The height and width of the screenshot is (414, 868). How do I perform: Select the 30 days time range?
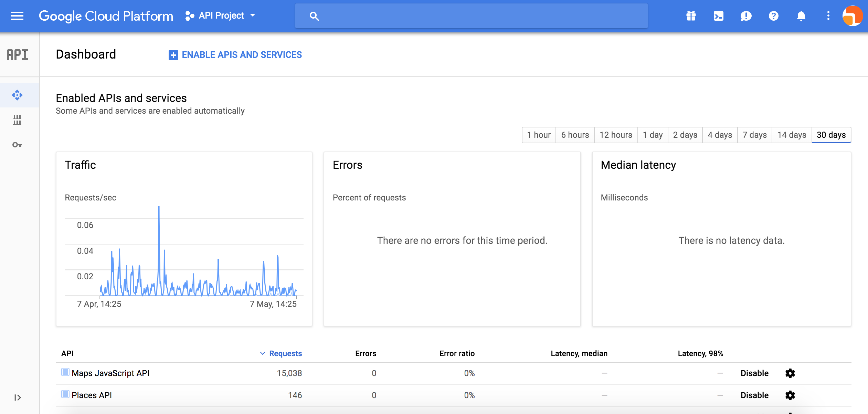pos(831,135)
